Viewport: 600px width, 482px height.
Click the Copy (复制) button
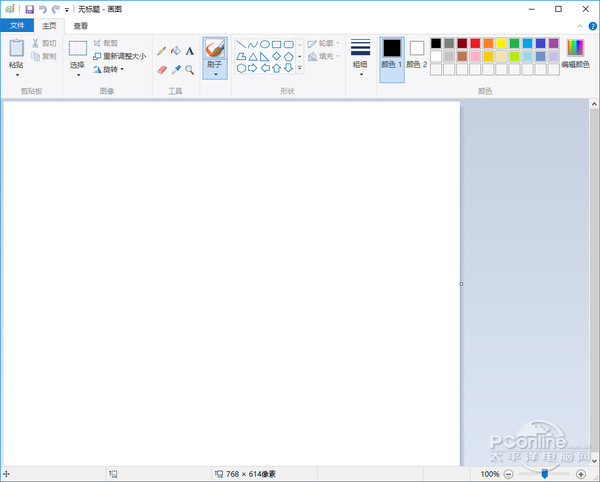[44, 56]
